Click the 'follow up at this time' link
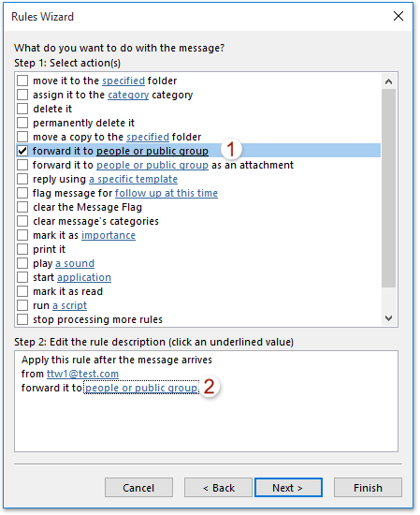The height and width of the screenshot is (515, 420). pos(167,193)
